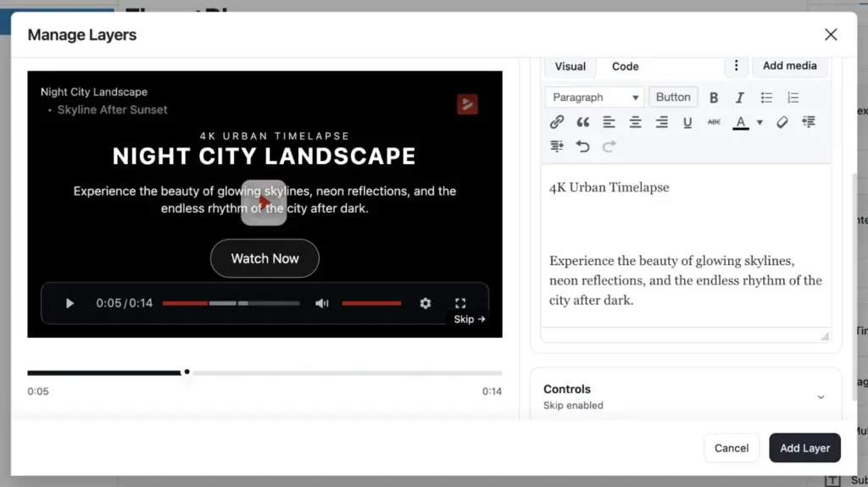Open the video player settings gear

click(x=425, y=303)
